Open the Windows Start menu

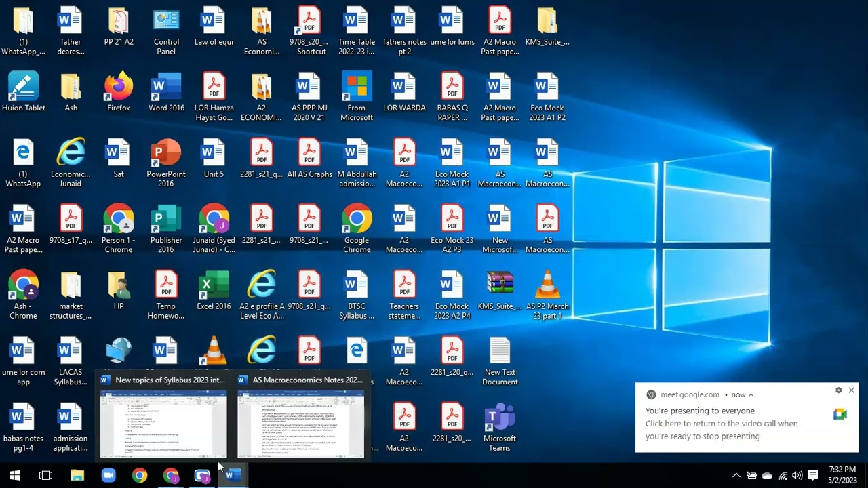[x=15, y=475]
